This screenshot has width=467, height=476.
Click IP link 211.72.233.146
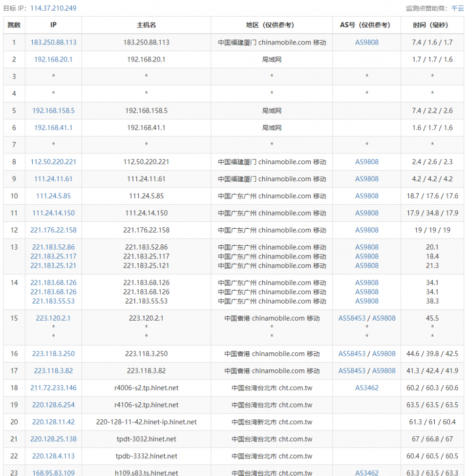tap(53, 388)
